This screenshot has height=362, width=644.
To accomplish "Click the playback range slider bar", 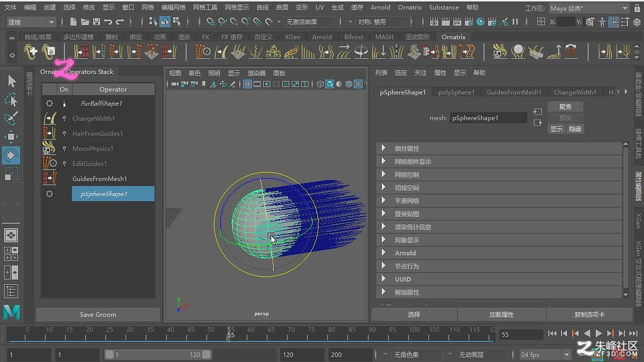I will (158, 354).
